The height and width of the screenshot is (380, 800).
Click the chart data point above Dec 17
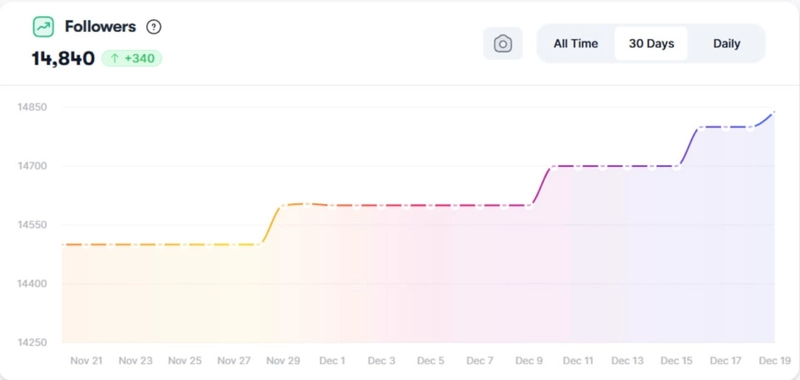pos(726,128)
